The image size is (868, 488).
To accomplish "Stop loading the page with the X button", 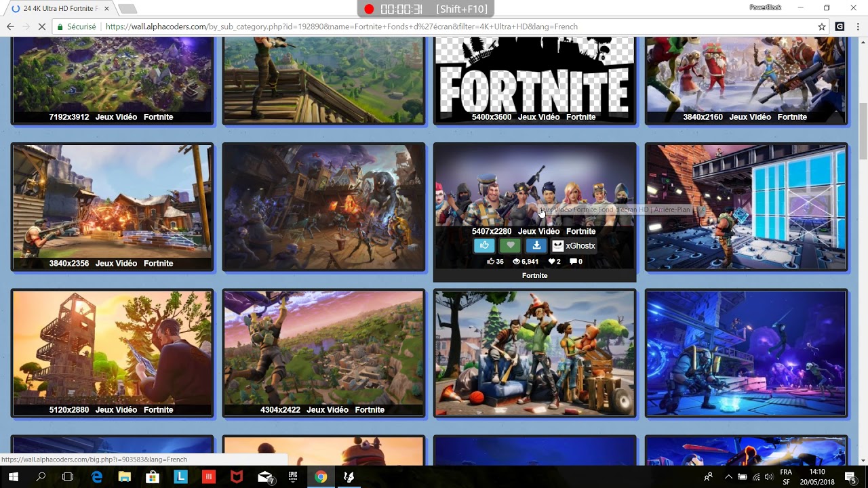I will tap(42, 26).
